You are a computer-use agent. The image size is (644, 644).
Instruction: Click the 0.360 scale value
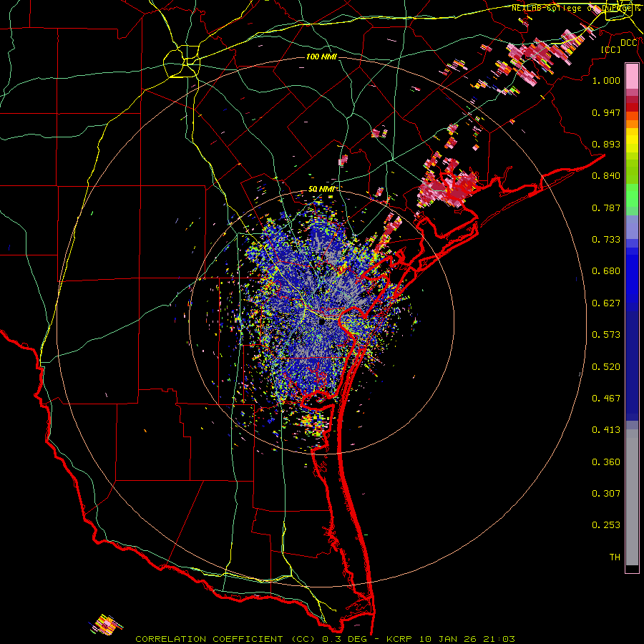click(x=606, y=462)
